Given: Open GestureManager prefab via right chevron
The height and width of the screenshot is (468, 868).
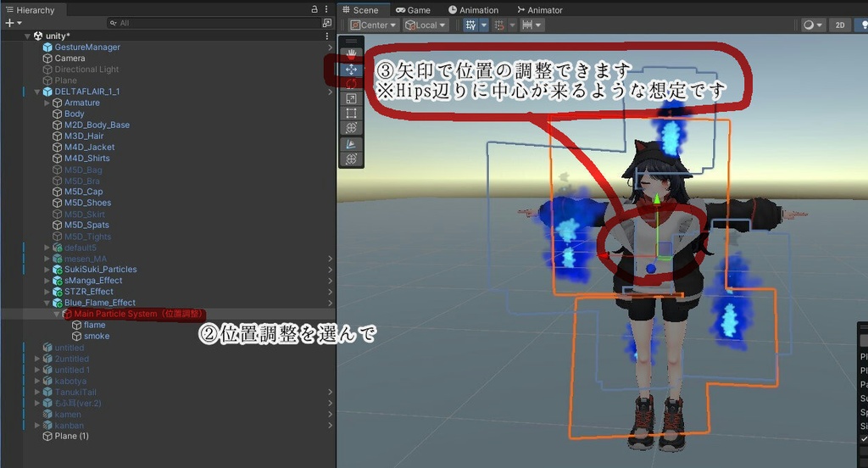Looking at the screenshot, I should [x=330, y=47].
